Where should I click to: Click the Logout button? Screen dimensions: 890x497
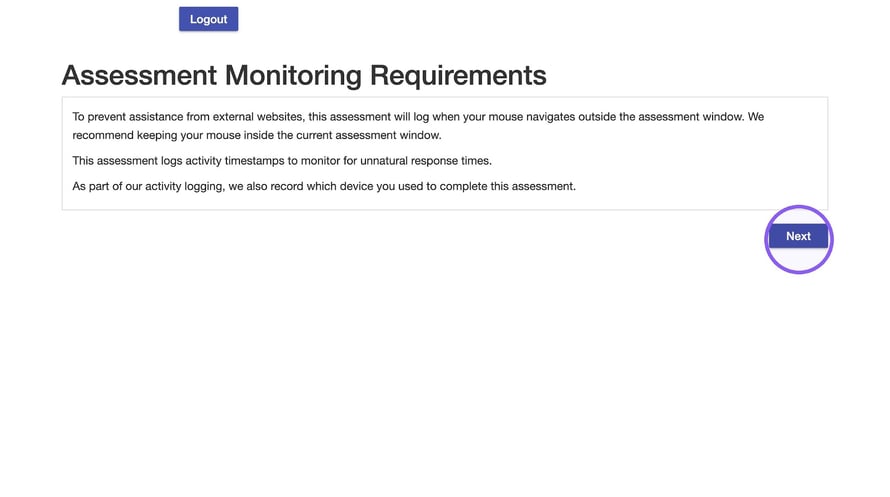(208, 19)
